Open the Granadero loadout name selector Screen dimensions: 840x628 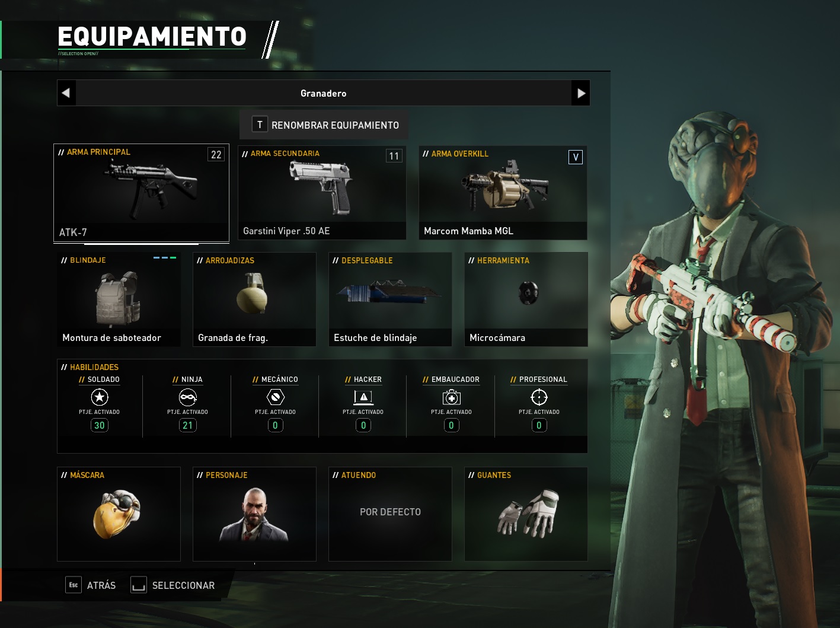(x=324, y=93)
